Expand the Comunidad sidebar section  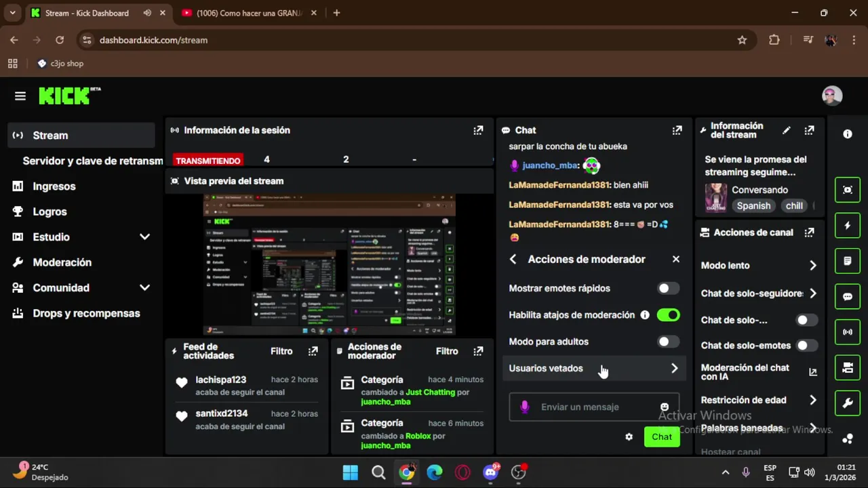144,288
